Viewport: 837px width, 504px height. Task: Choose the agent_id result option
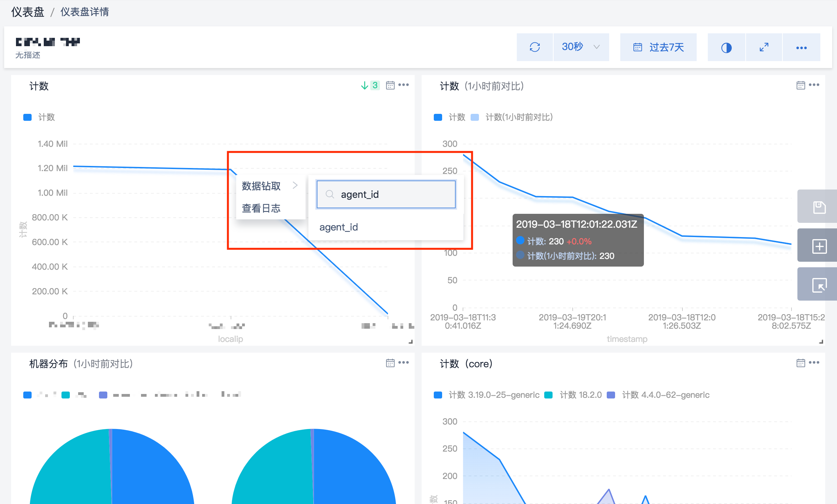tap(386, 227)
